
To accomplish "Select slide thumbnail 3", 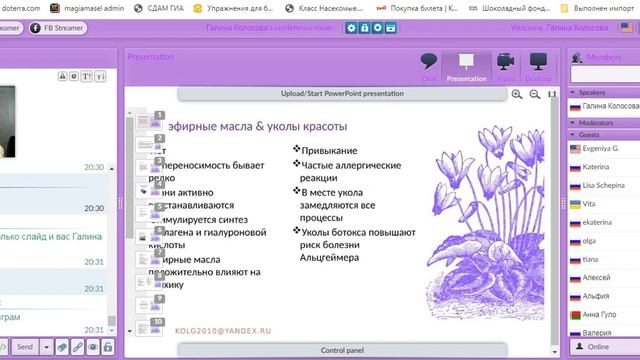I will point(149,167).
